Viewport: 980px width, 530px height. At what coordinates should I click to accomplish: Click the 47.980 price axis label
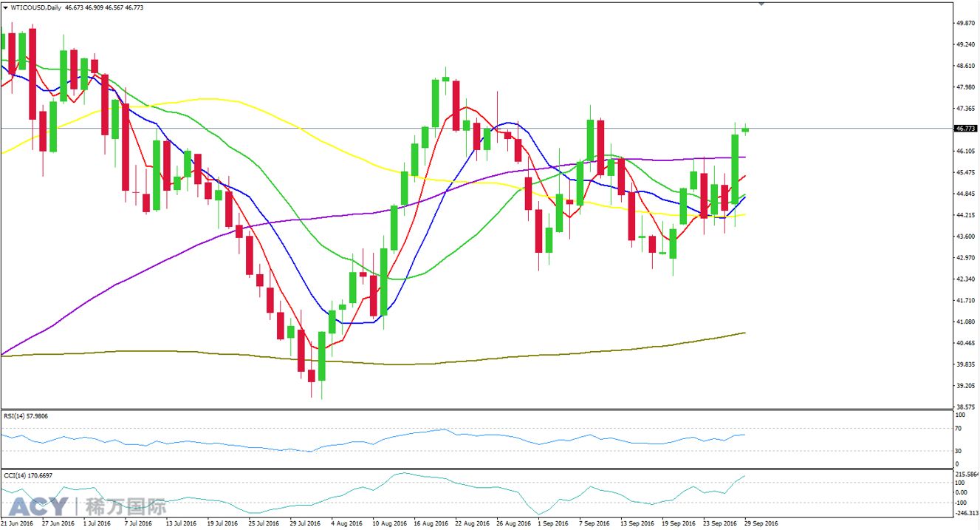[964, 87]
